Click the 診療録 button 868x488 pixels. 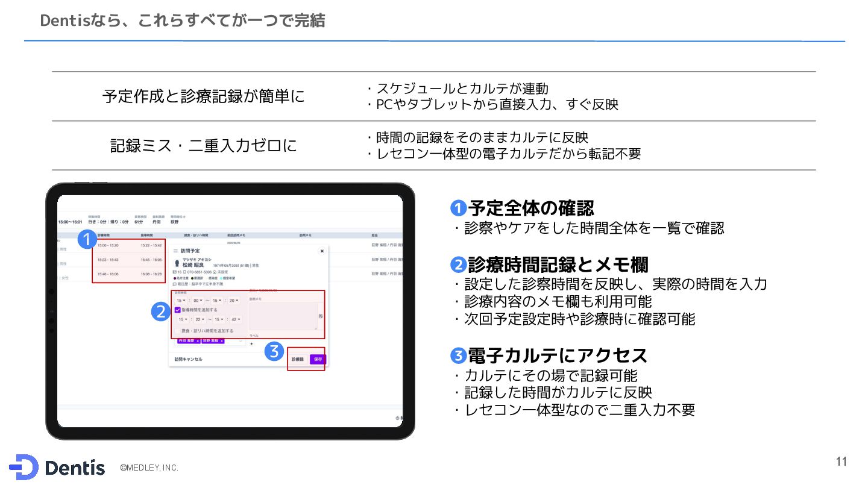298,359
